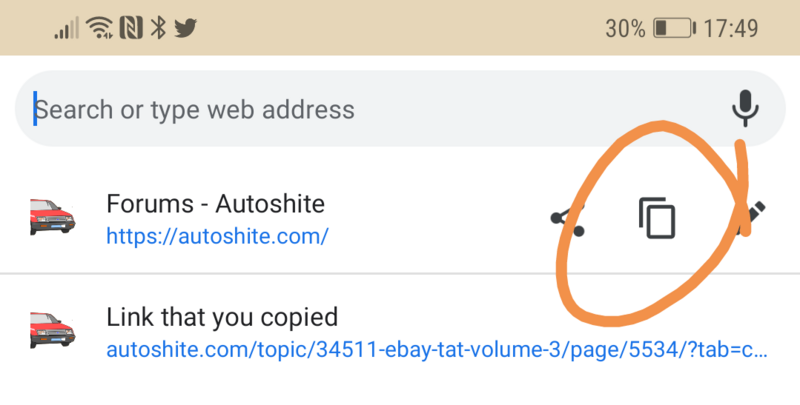800x405 pixels.
Task: Tap the red car favicon beside the copied link
Action: [x=52, y=332]
